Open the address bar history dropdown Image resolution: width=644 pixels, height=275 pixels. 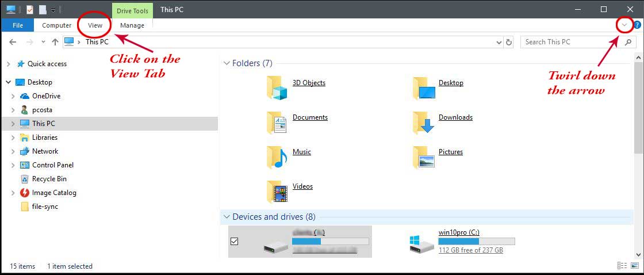coord(499,42)
